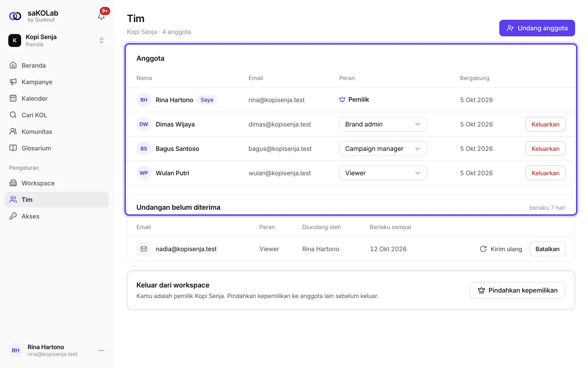This screenshot has width=588, height=368.
Task: Click the crown icon beside Pemilik
Action: point(342,99)
